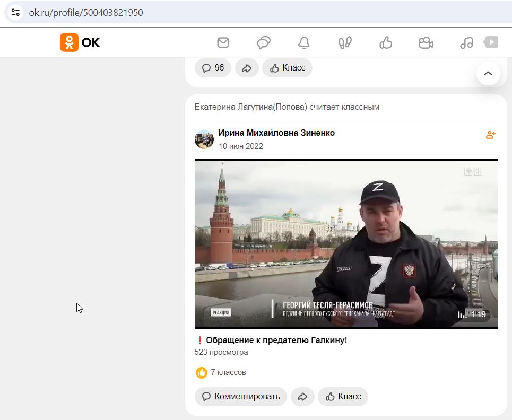Open the messages envelope icon
The image size is (512, 420).
tap(223, 43)
